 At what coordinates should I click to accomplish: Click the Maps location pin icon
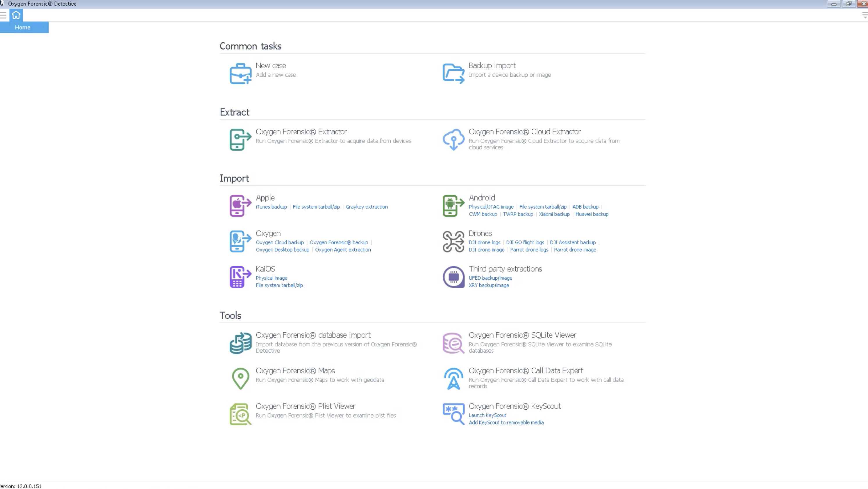240,379
